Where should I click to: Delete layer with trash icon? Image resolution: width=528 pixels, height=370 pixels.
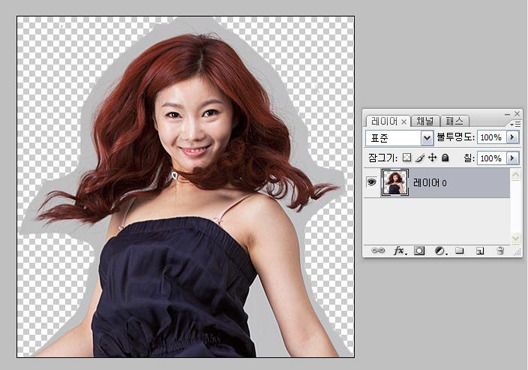[x=500, y=251]
